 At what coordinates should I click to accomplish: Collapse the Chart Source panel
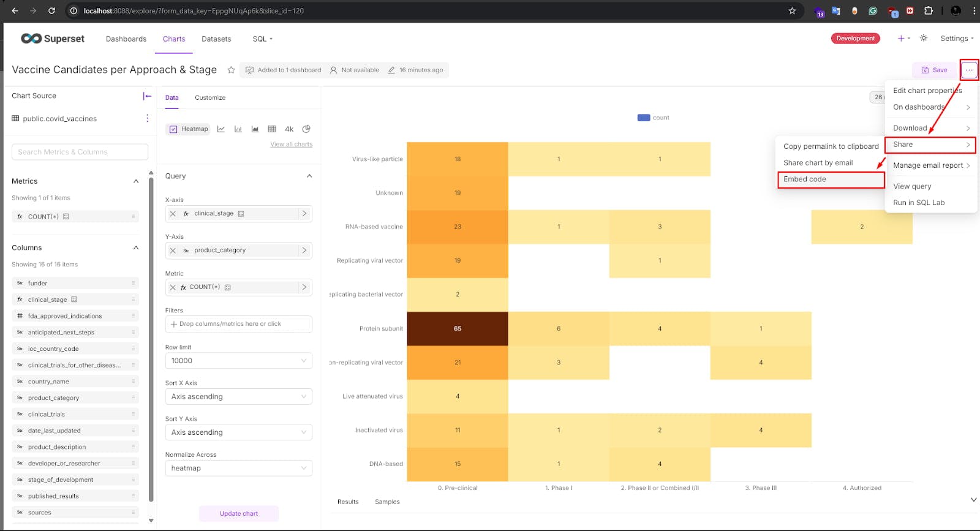tap(147, 96)
